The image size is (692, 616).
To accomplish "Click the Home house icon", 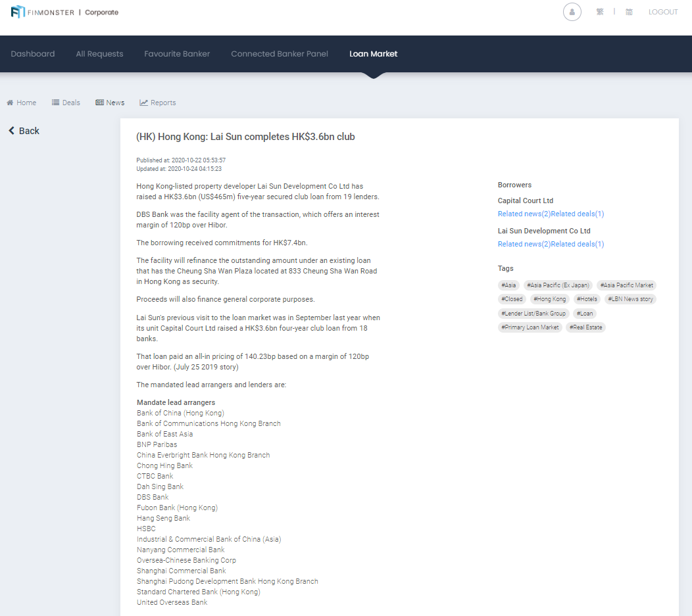I will 10,103.
